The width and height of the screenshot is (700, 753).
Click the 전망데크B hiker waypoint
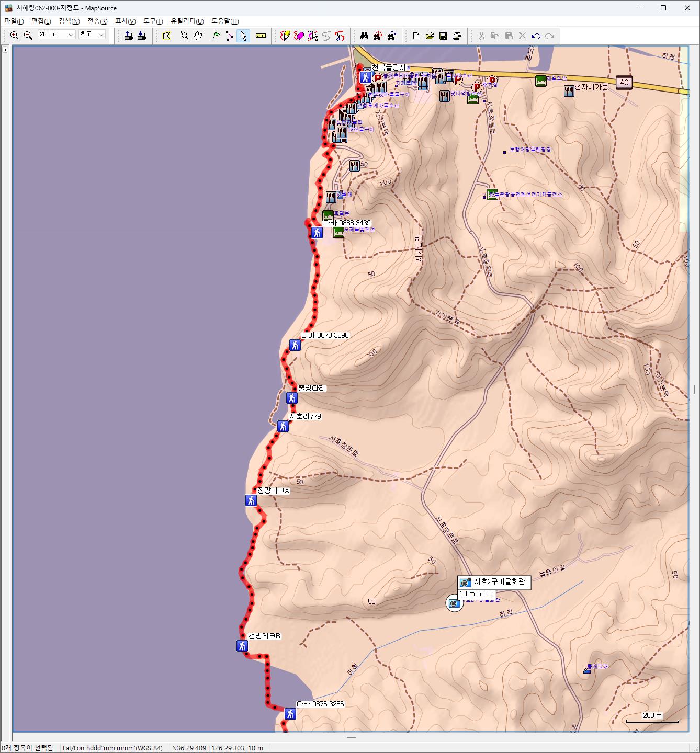click(x=242, y=646)
